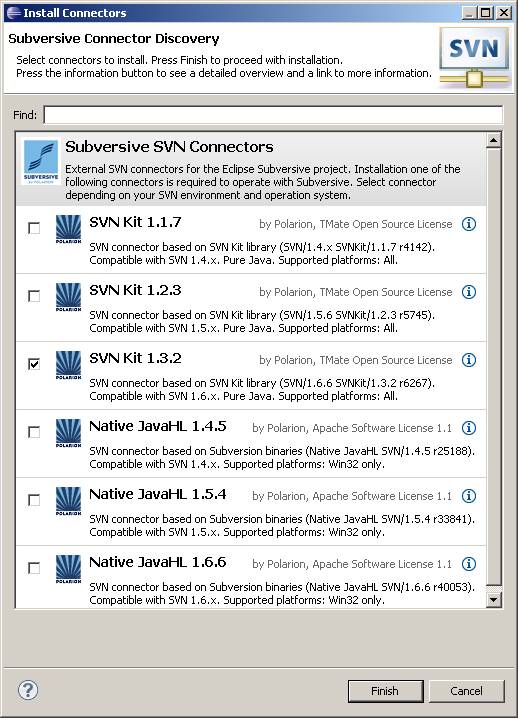Show info for Native JavaHL 1.5.4
The width and height of the screenshot is (518, 718).
pos(469,495)
